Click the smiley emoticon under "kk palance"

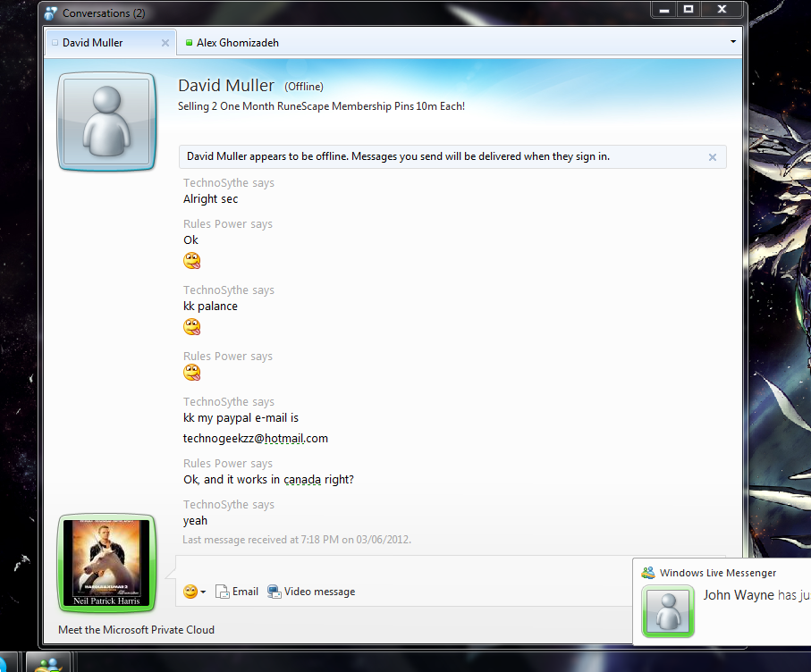click(x=192, y=327)
